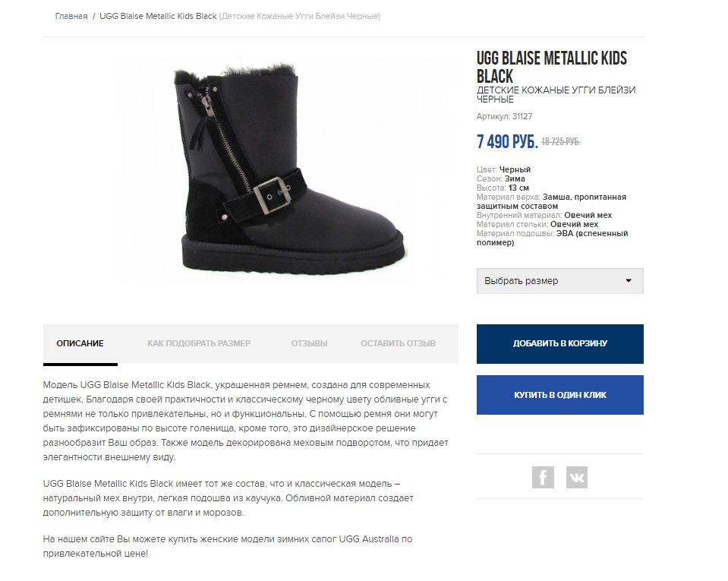View the Отзывы tab
Screen dimensions: 728x581
click(309, 344)
